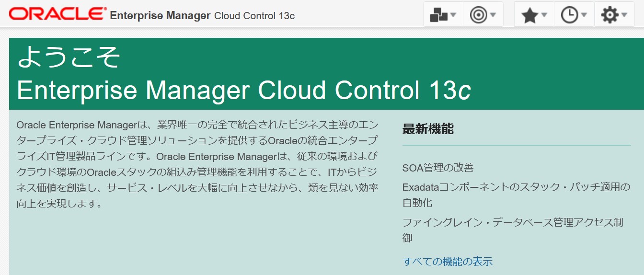Click the Oracle Enterprise Manager description paragraph
This screenshot has height=275, width=644.
(x=197, y=164)
